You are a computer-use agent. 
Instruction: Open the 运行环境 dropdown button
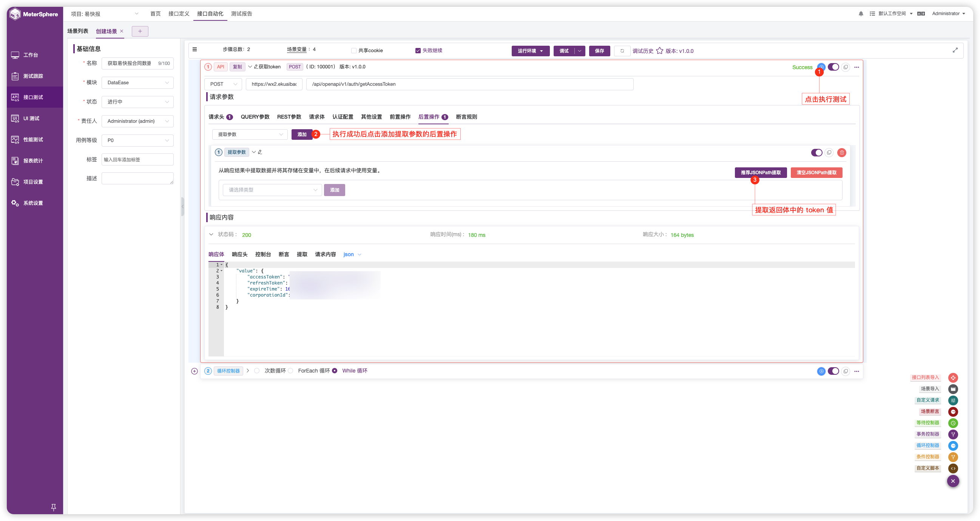coord(530,51)
